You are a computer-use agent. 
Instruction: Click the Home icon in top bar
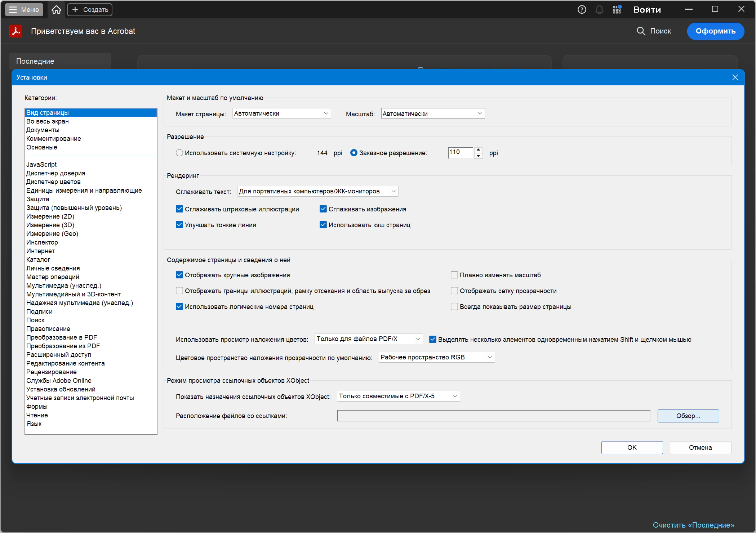56,10
